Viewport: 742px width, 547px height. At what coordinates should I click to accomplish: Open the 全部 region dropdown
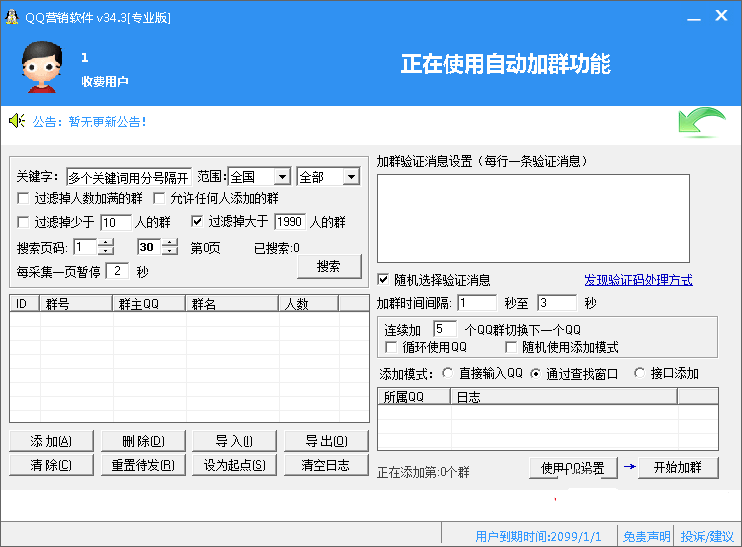coord(351,177)
